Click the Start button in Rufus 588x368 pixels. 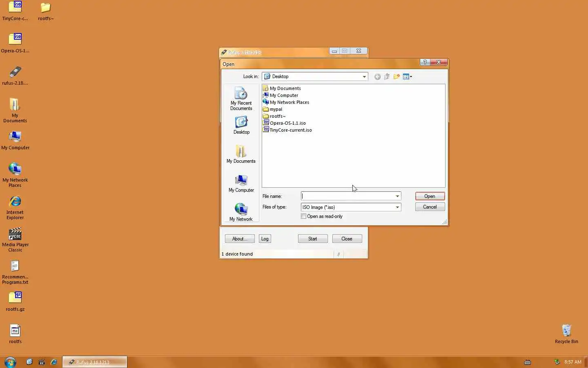click(x=313, y=239)
